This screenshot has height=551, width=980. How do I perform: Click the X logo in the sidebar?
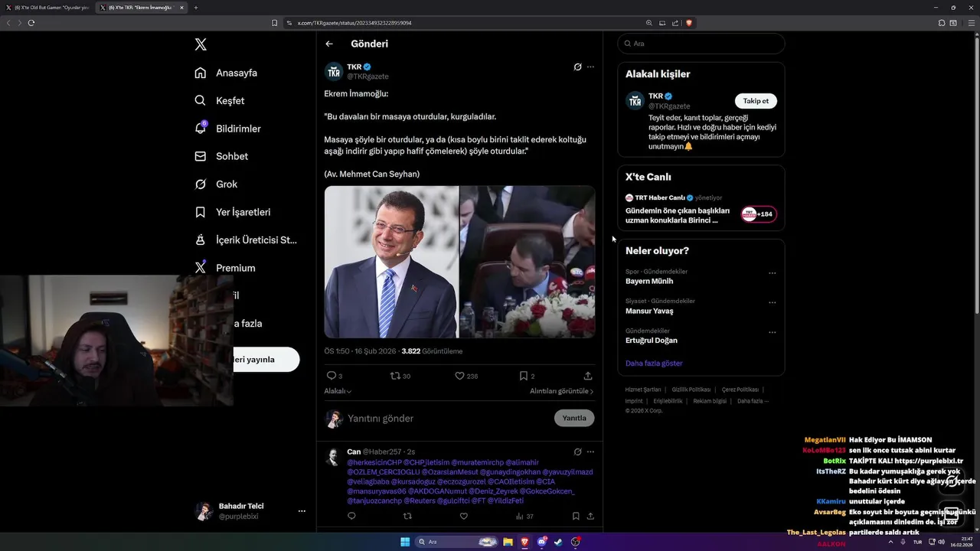click(201, 44)
